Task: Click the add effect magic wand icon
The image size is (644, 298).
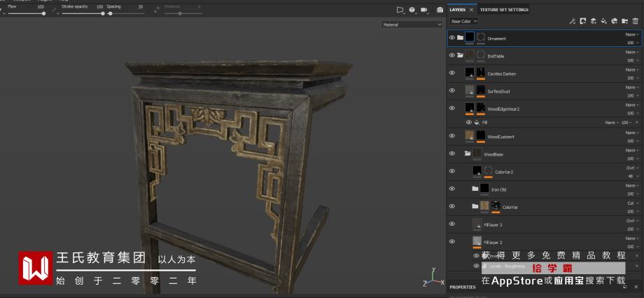Action: click(572, 22)
